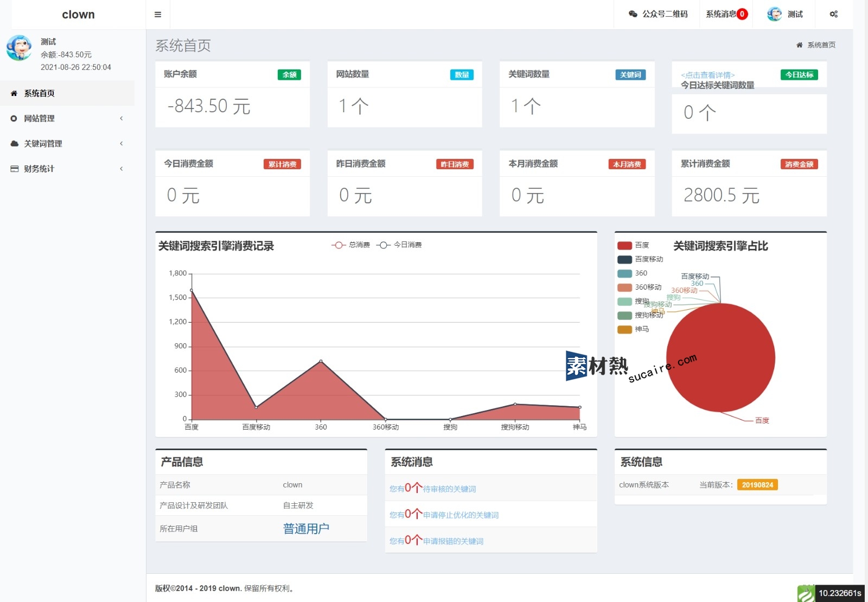Expand the 财务统计 menu chevron
Viewport: 868px width, 602px height.
(121, 169)
